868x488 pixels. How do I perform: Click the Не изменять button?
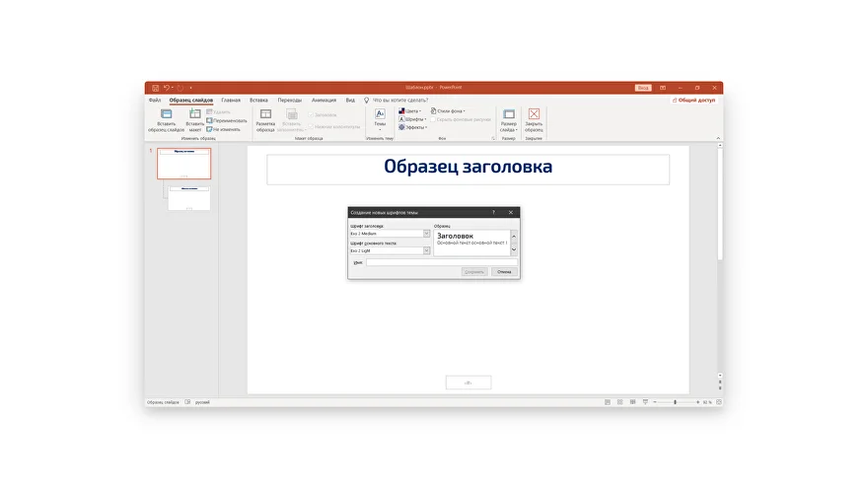pos(224,129)
